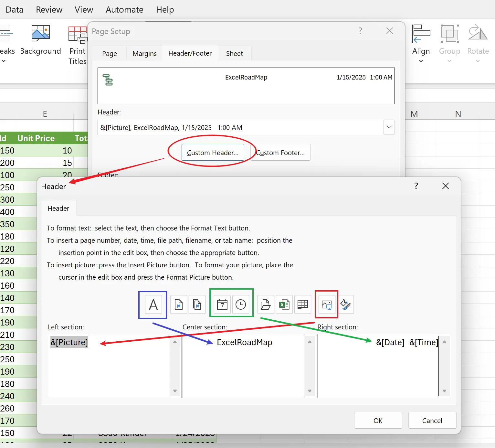Screen dimensions: 495x448
Task: Switch to the Margins tab
Action: click(x=144, y=53)
